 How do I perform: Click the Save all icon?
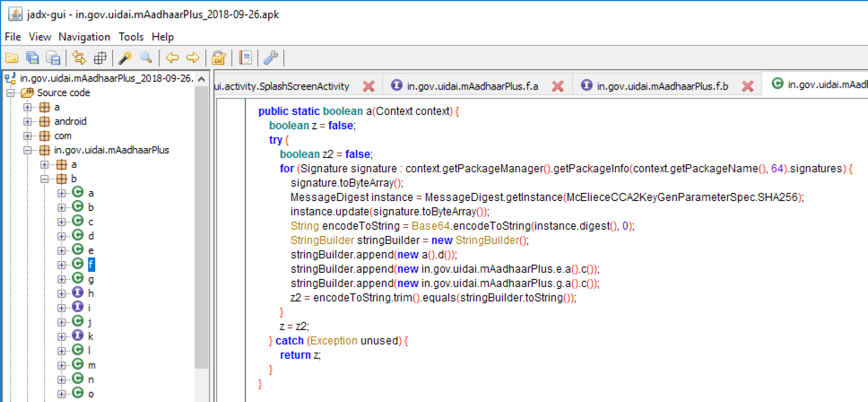pos(32,58)
